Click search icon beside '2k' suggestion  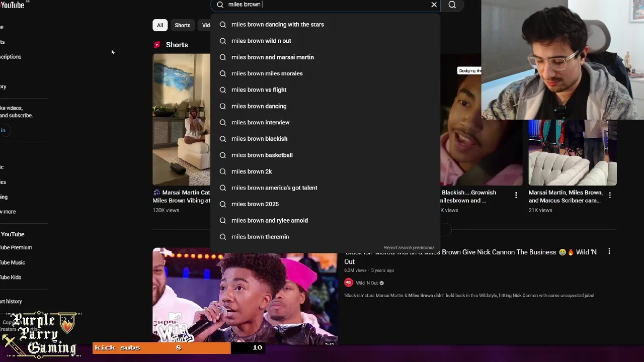click(x=223, y=171)
